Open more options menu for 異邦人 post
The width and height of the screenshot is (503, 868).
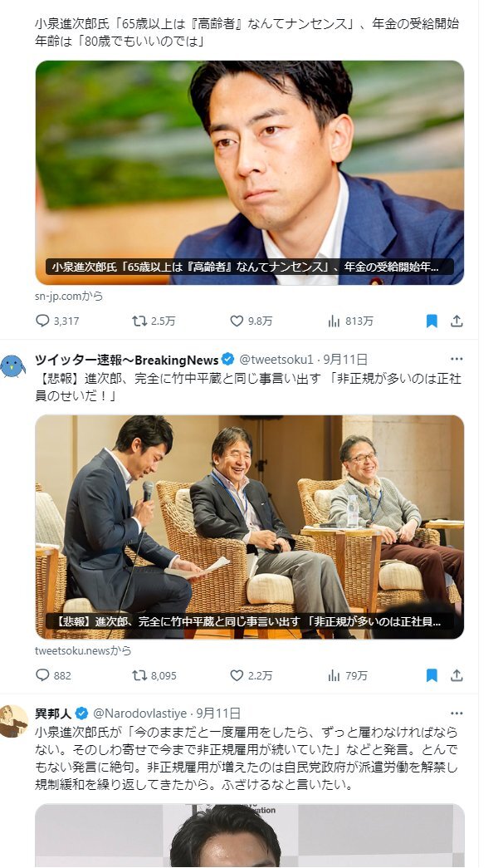pos(457,714)
